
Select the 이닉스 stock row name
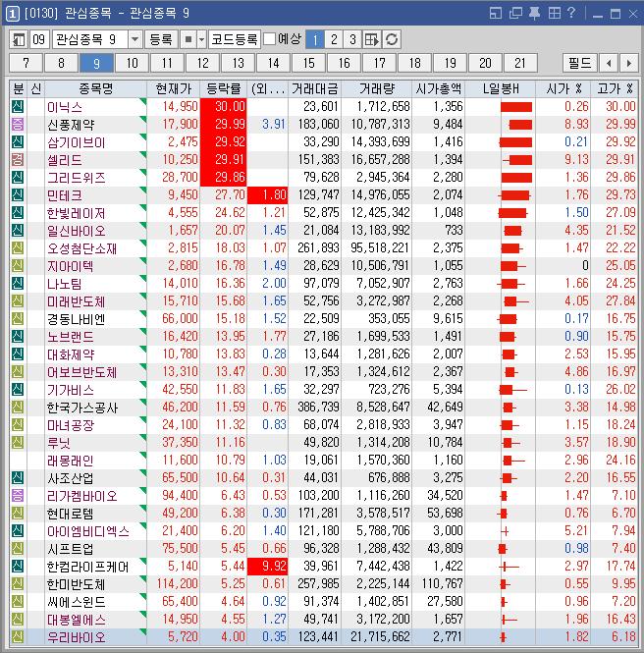[x=65, y=107]
